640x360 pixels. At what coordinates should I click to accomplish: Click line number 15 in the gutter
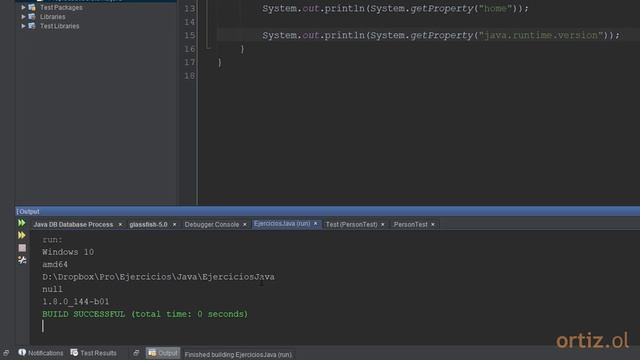coord(189,36)
